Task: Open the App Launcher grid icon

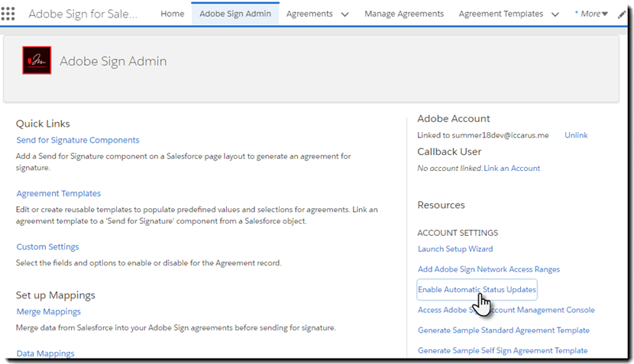Action: point(8,14)
